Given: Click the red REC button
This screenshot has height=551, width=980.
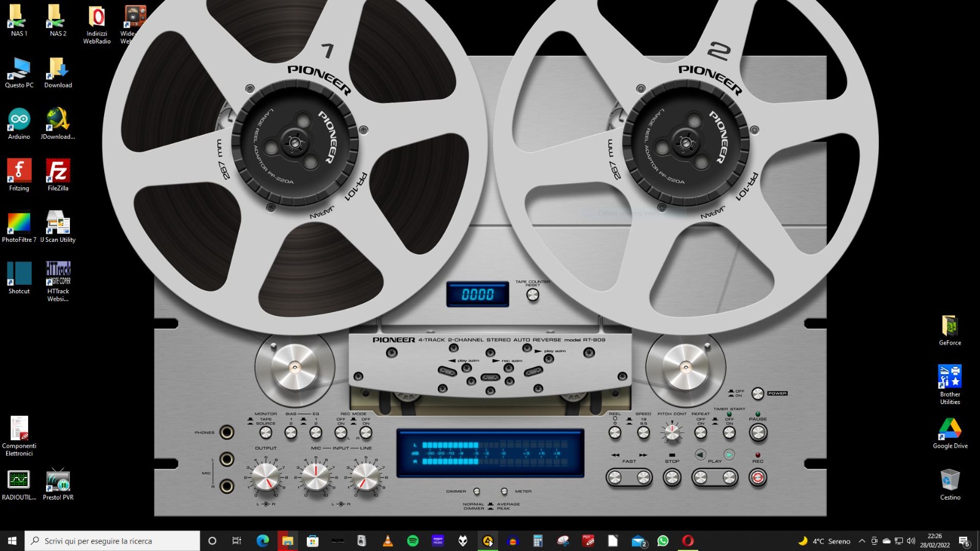Looking at the screenshot, I should click(x=758, y=477).
